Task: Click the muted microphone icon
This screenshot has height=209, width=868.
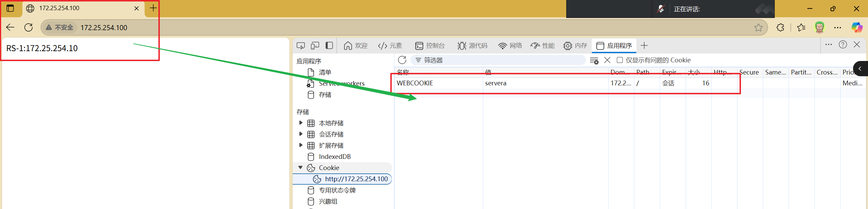Action: [x=660, y=9]
